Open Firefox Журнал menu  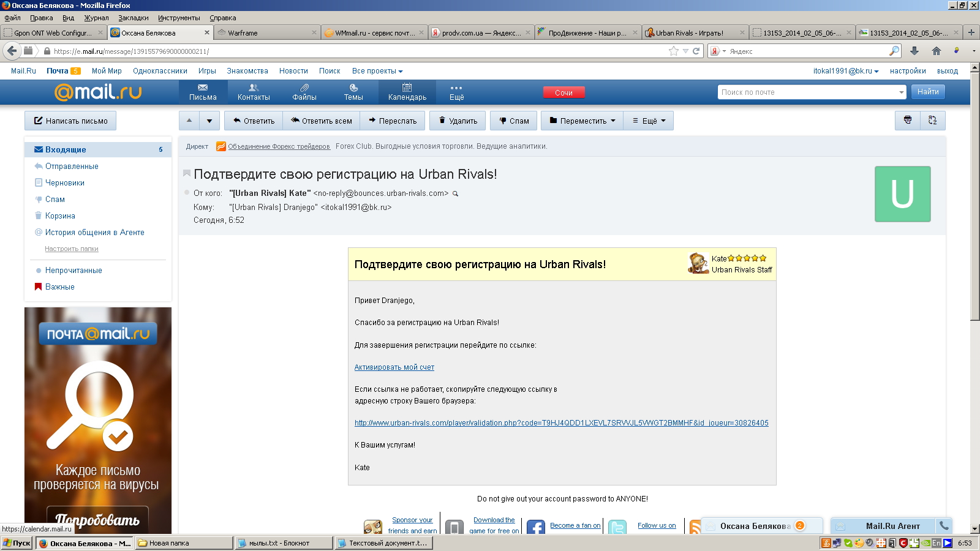[x=96, y=18]
